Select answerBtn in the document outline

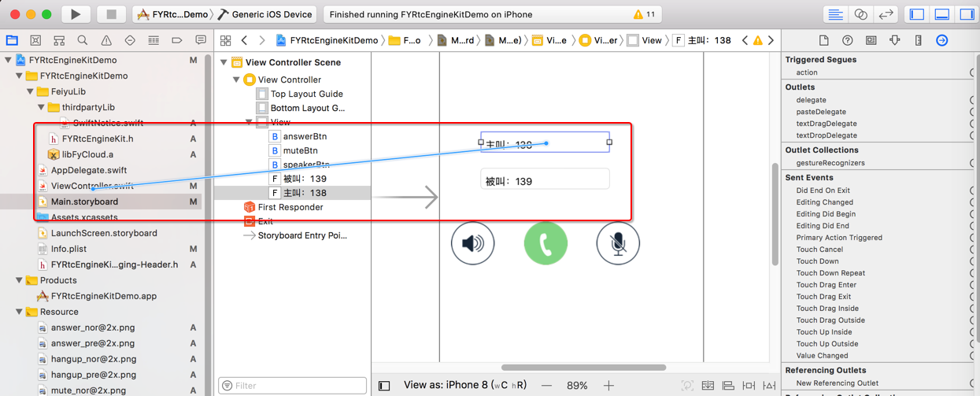point(305,136)
